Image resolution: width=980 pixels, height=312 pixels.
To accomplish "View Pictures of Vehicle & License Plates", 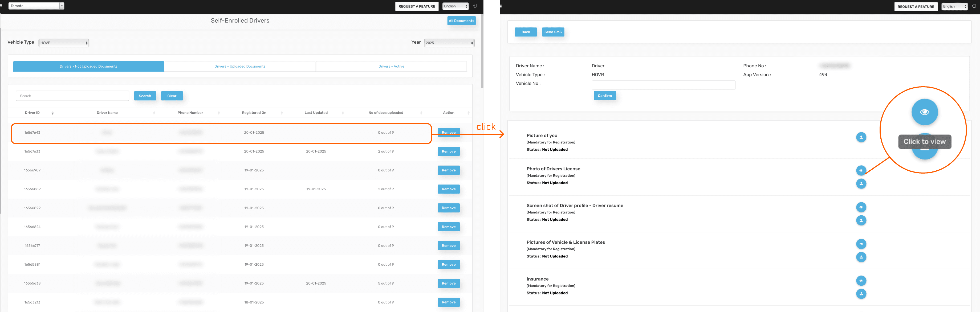I will (x=861, y=244).
